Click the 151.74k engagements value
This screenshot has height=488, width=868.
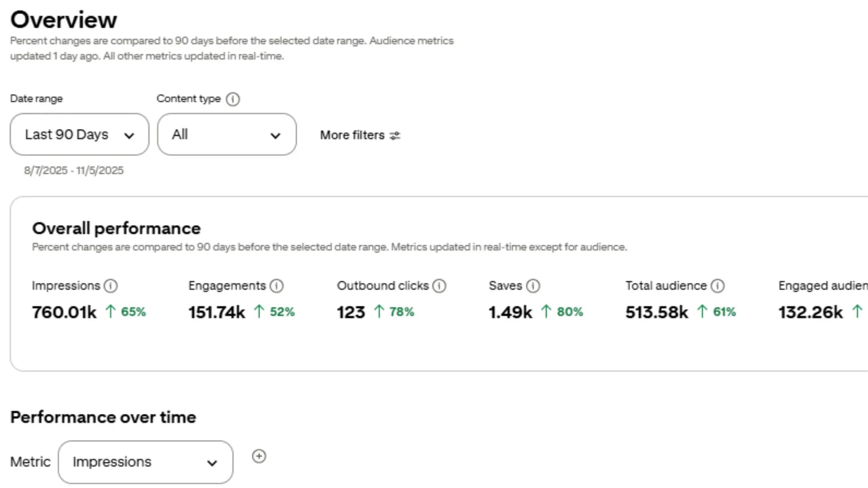(217, 312)
